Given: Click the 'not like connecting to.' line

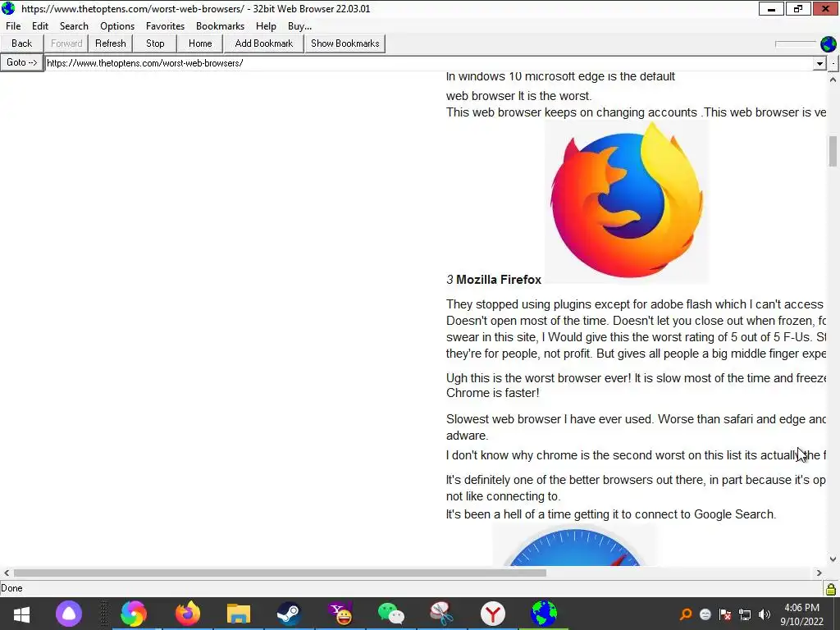Looking at the screenshot, I should pos(503,496).
